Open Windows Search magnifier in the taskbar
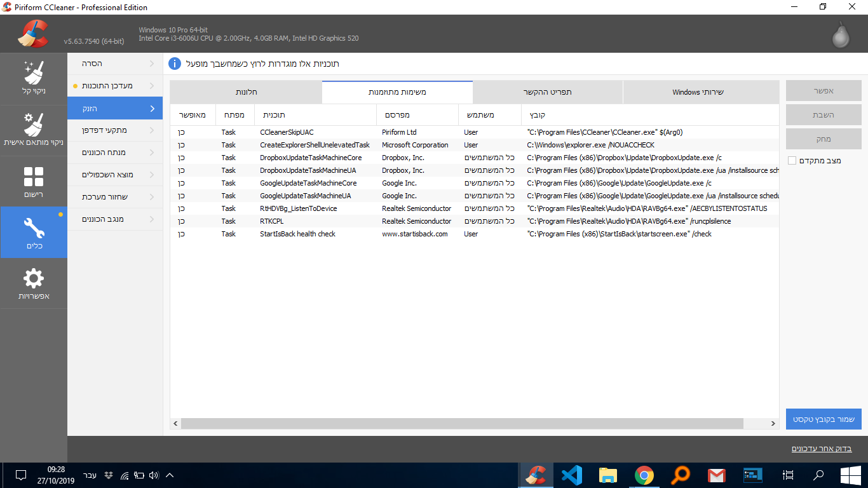The image size is (868, 488). pyautogui.click(x=819, y=475)
